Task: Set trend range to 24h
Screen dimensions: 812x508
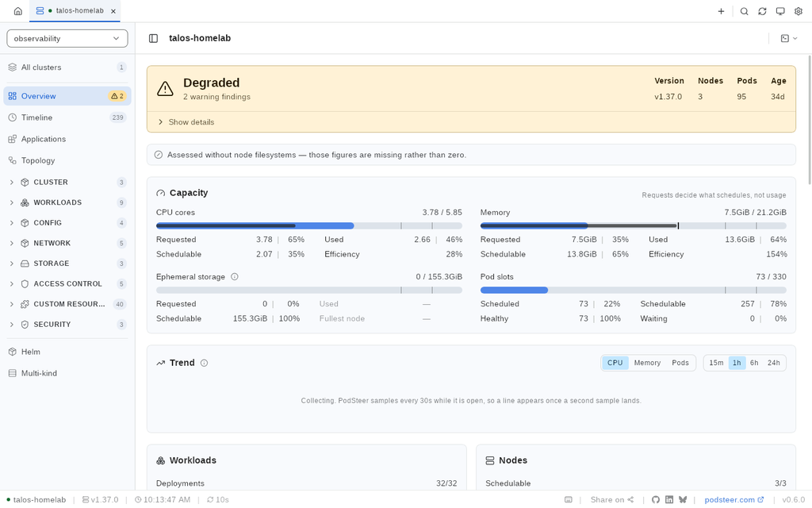Action: (774, 363)
